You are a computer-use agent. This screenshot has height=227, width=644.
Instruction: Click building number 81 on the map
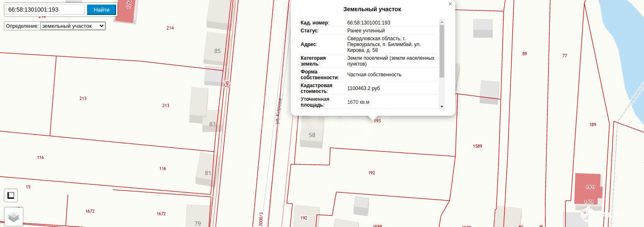point(208,173)
